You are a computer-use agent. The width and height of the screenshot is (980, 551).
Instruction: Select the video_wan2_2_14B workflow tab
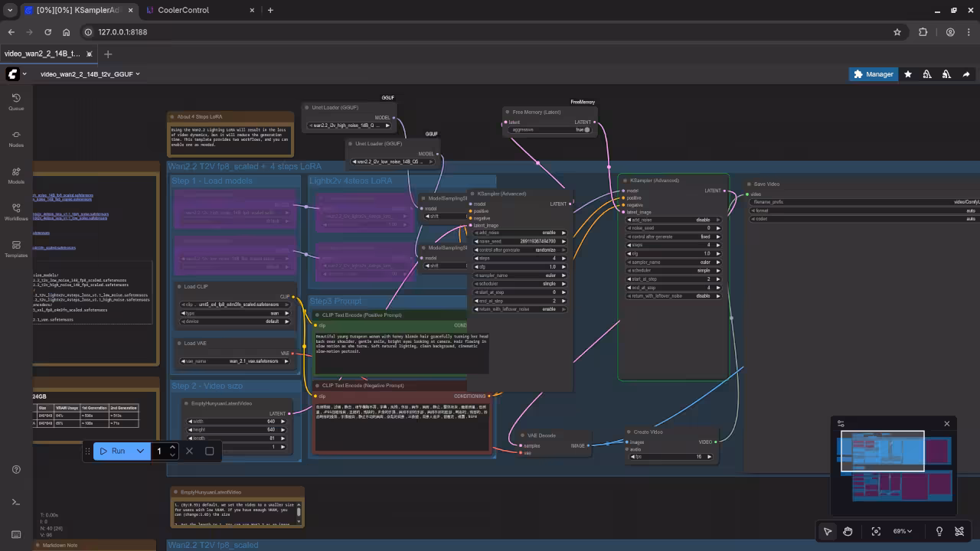coord(42,54)
